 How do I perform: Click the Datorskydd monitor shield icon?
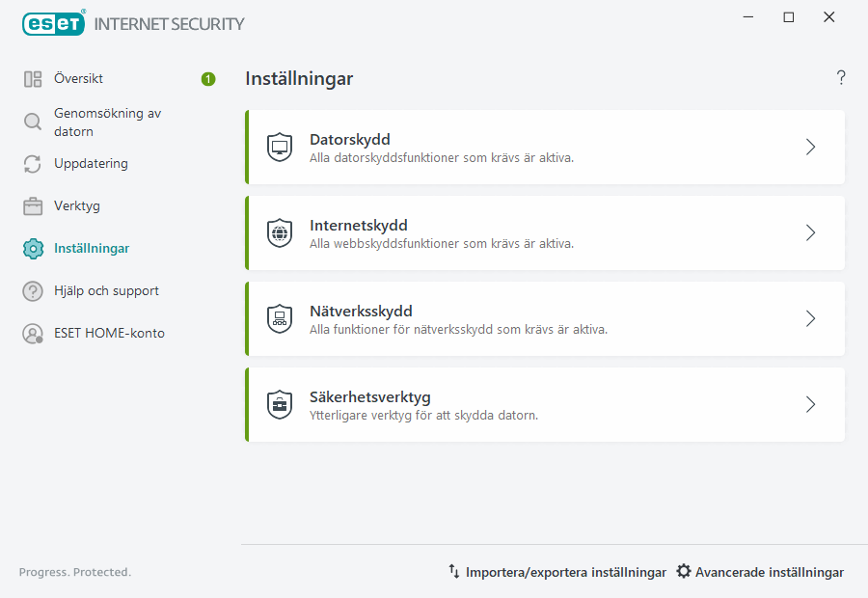coord(280,146)
